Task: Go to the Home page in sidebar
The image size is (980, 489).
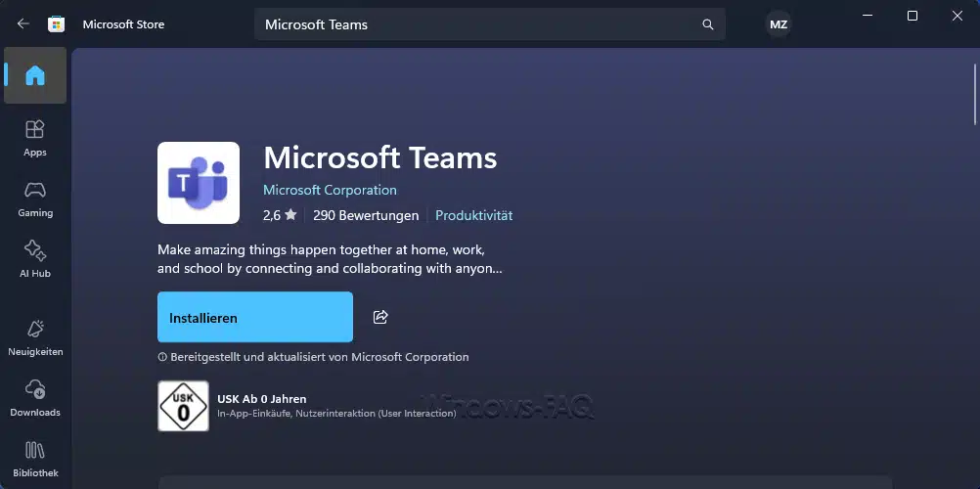Action: (35, 76)
